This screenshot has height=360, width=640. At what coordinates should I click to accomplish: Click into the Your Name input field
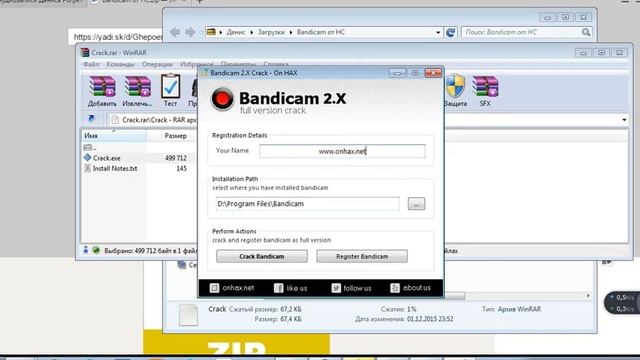(x=342, y=151)
